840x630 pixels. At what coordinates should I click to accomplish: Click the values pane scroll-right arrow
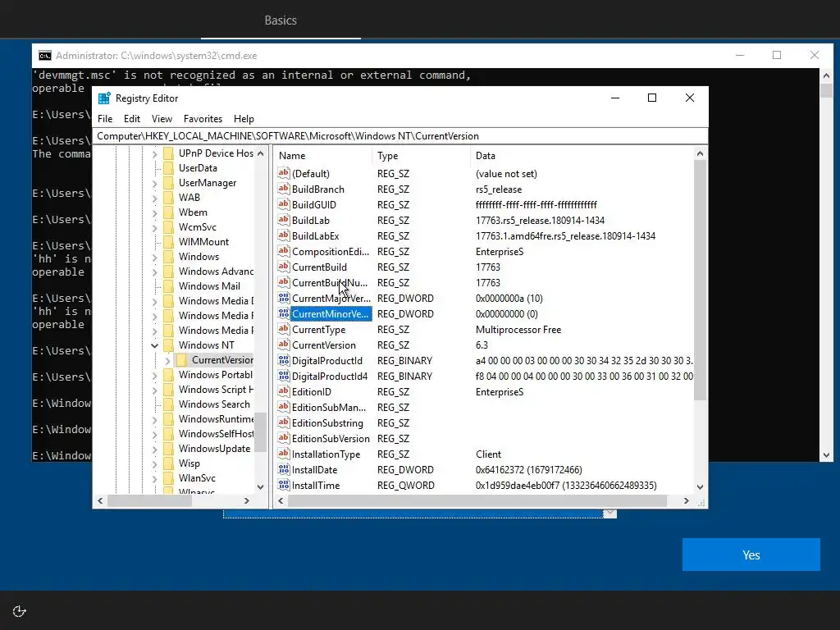687,501
